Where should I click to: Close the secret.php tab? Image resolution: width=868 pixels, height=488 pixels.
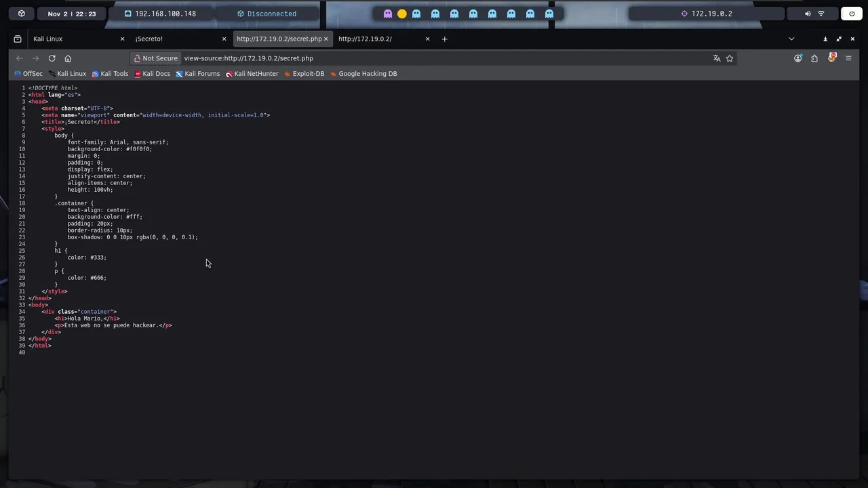click(x=325, y=39)
